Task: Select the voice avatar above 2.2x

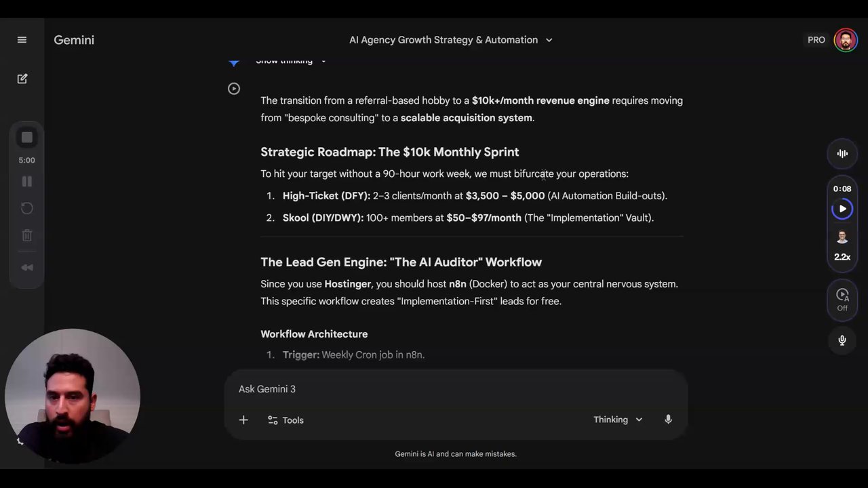Action: point(842,237)
